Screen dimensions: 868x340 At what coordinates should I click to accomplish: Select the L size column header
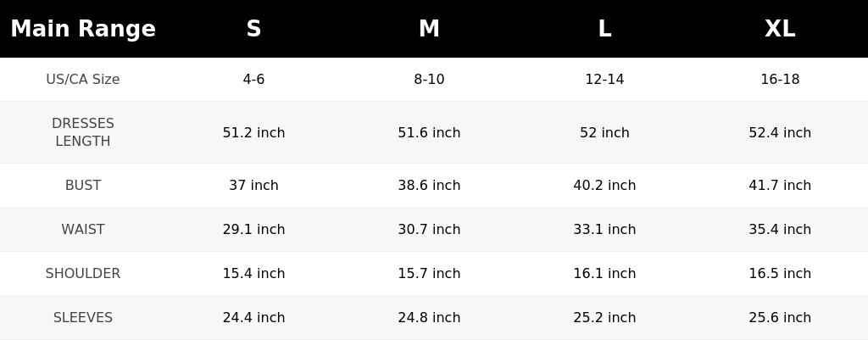coord(604,29)
